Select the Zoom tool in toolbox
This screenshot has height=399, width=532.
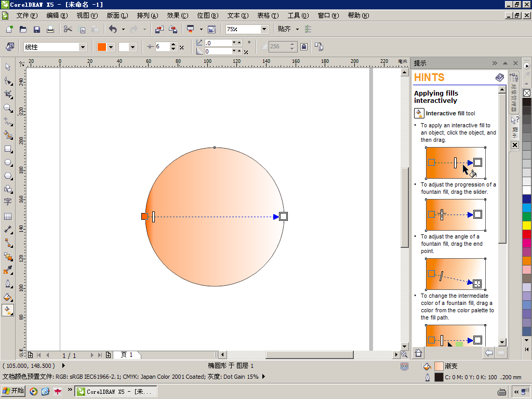pos(8,108)
